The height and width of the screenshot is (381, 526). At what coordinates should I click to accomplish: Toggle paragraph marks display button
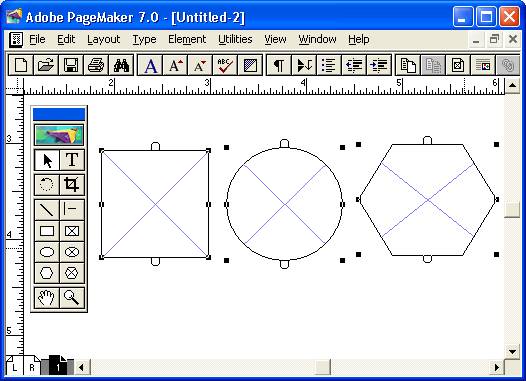tap(278, 65)
